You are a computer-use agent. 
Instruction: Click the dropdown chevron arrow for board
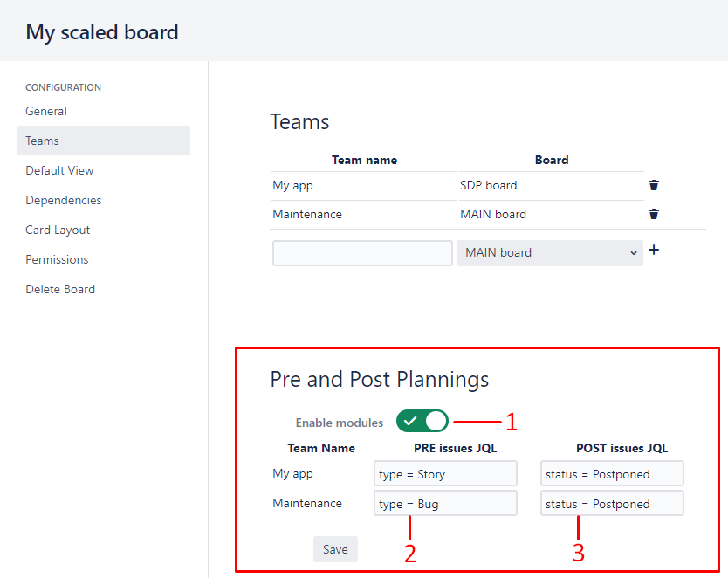coord(633,253)
